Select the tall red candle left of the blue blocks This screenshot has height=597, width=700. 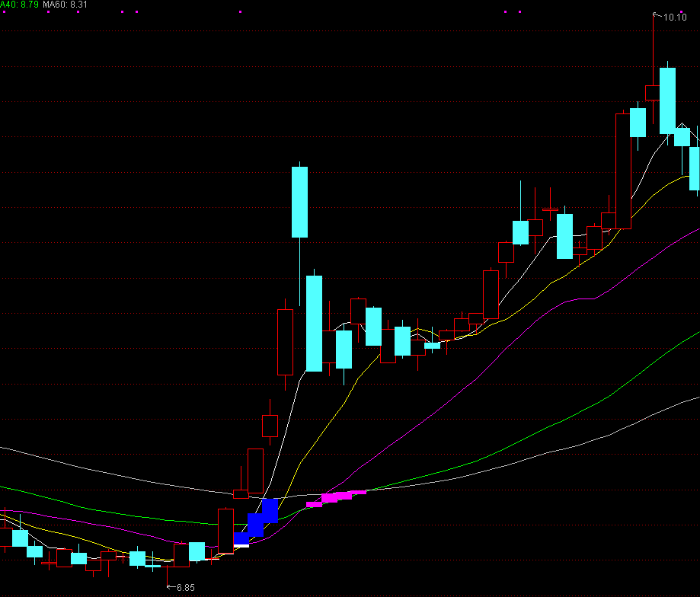225,531
